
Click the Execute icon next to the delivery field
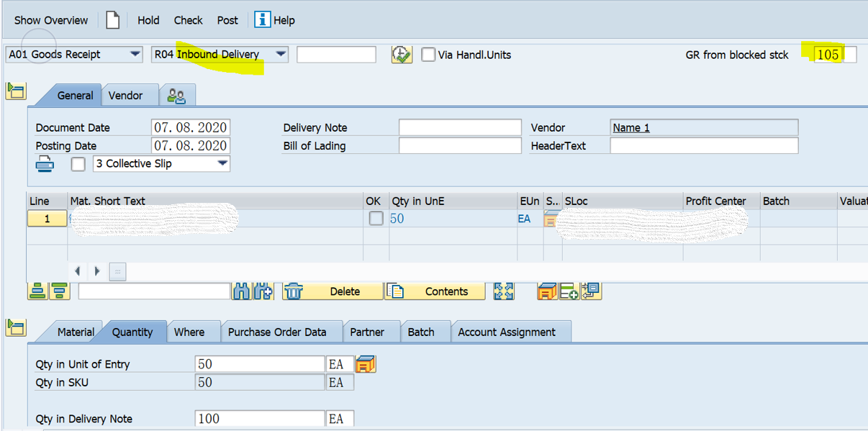pyautogui.click(x=402, y=54)
